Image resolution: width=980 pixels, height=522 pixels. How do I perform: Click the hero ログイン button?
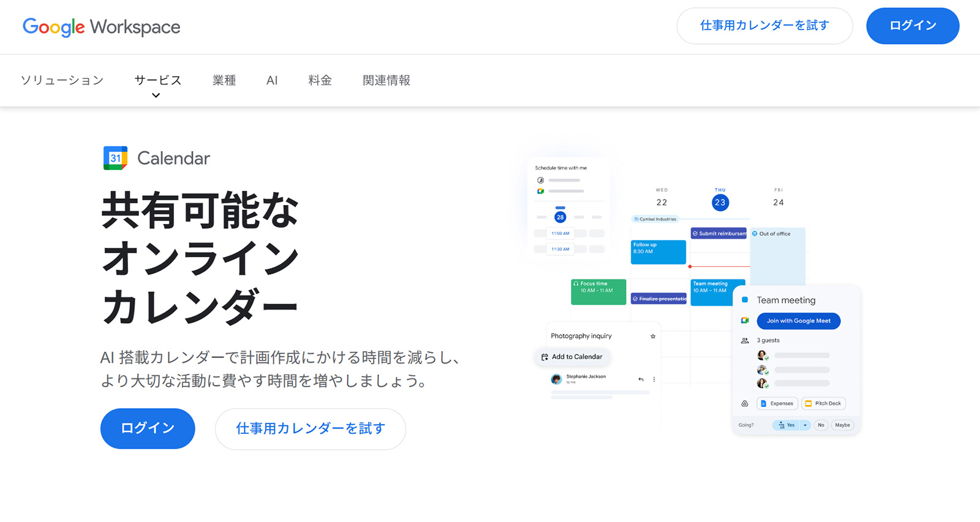(148, 428)
